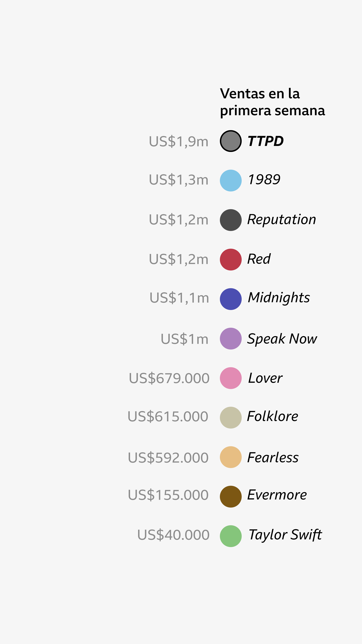Select the orange Fearless color dot
This screenshot has width=362, height=644.
231,457
